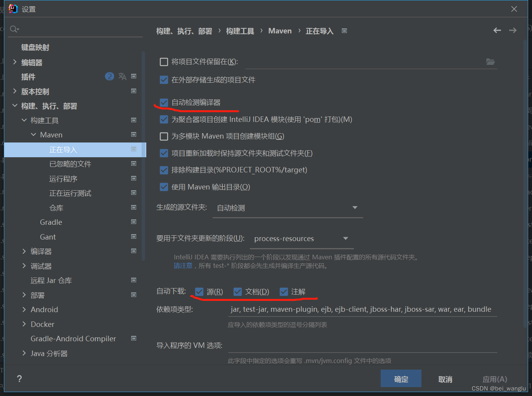
Task: Click the project icon on the 部署 row
Action: coord(134,295)
